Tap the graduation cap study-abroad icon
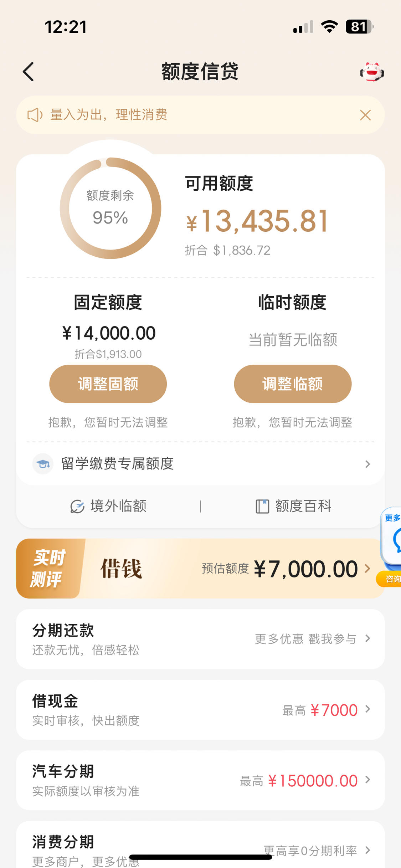Image resolution: width=401 pixels, height=868 pixels. point(43,464)
